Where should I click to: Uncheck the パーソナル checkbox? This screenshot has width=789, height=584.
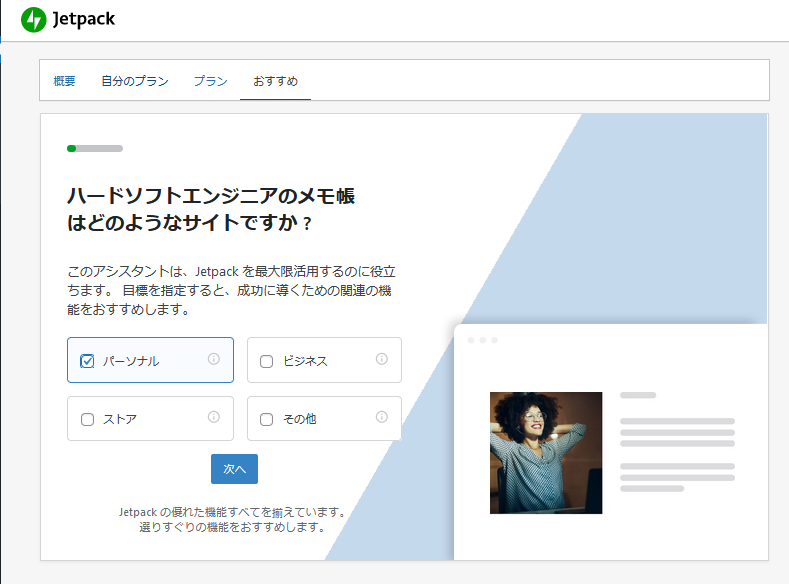[87, 361]
